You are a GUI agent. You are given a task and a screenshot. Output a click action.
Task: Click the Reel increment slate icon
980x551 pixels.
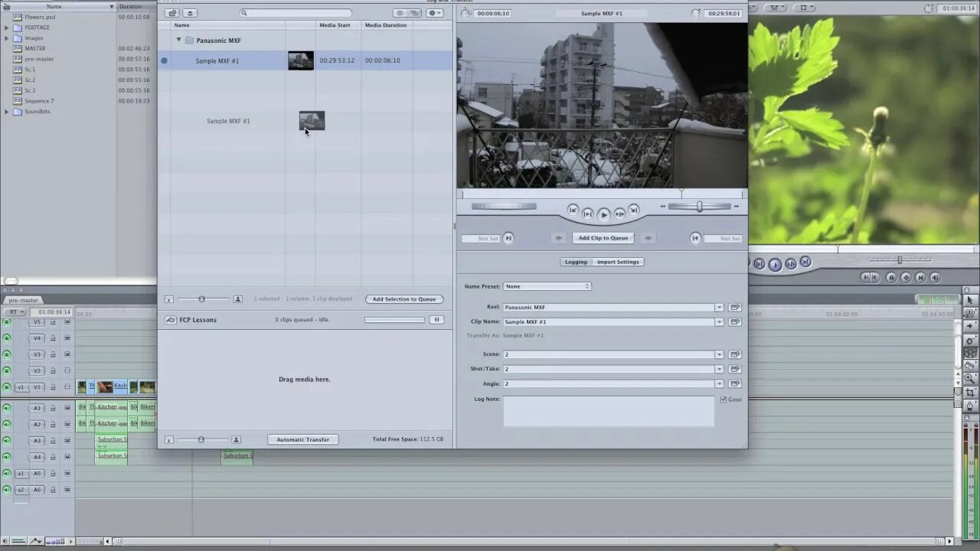click(735, 307)
